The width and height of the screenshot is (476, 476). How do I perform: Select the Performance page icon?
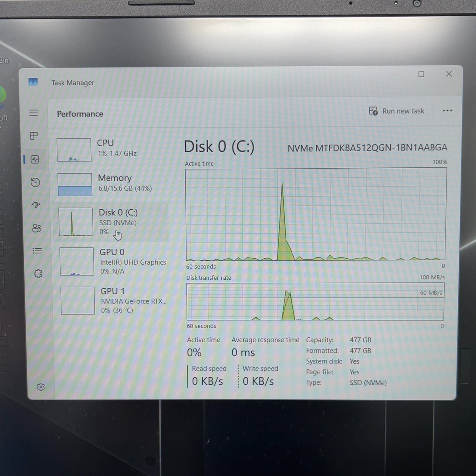35,159
